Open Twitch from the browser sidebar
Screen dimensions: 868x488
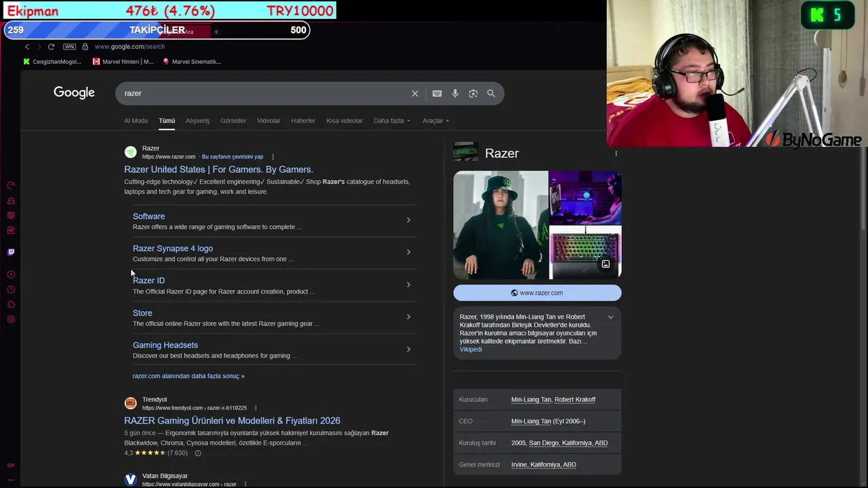(11, 252)
